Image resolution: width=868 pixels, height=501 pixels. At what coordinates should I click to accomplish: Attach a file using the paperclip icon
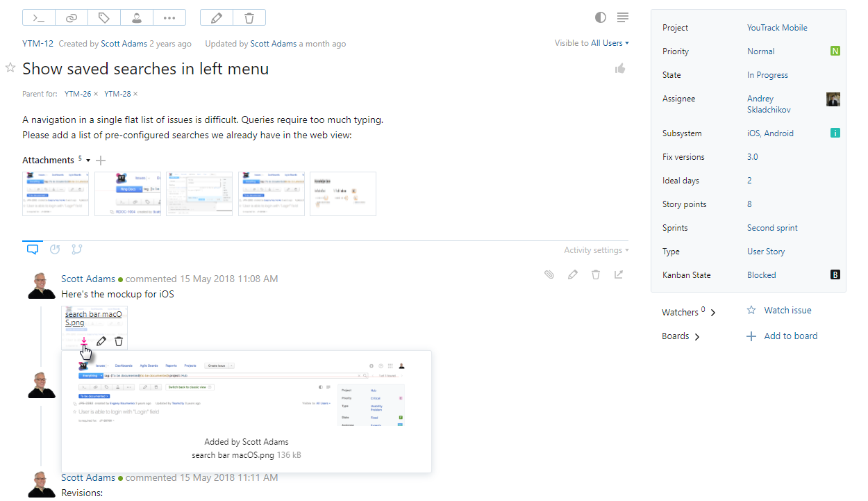coord(549,274)
